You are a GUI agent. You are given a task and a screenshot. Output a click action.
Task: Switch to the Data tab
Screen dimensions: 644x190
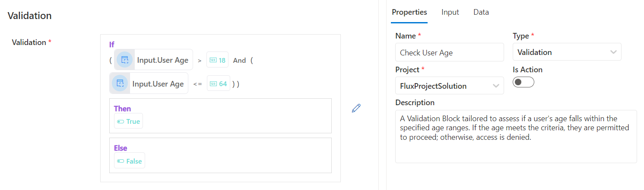point(481,12)
